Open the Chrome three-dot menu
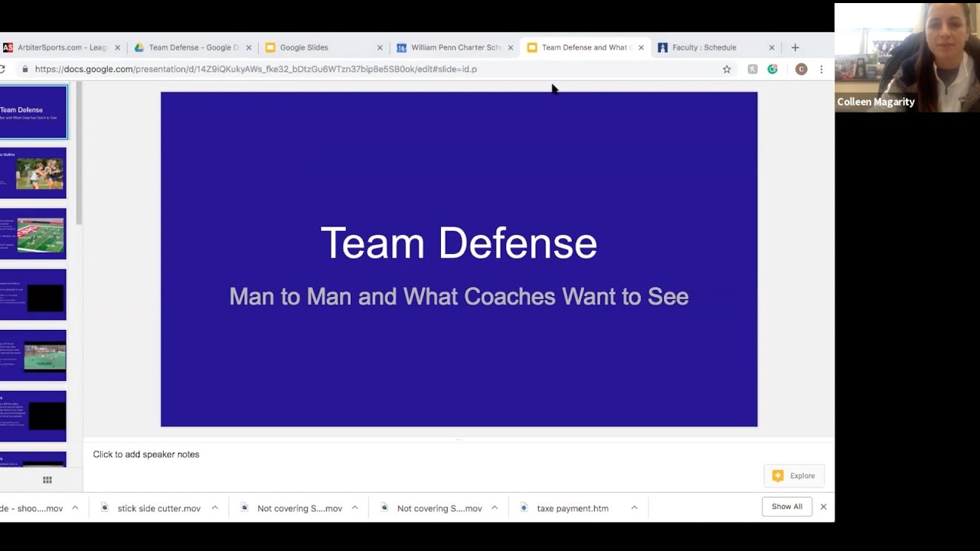980x551 pixels. click(822, 69)
